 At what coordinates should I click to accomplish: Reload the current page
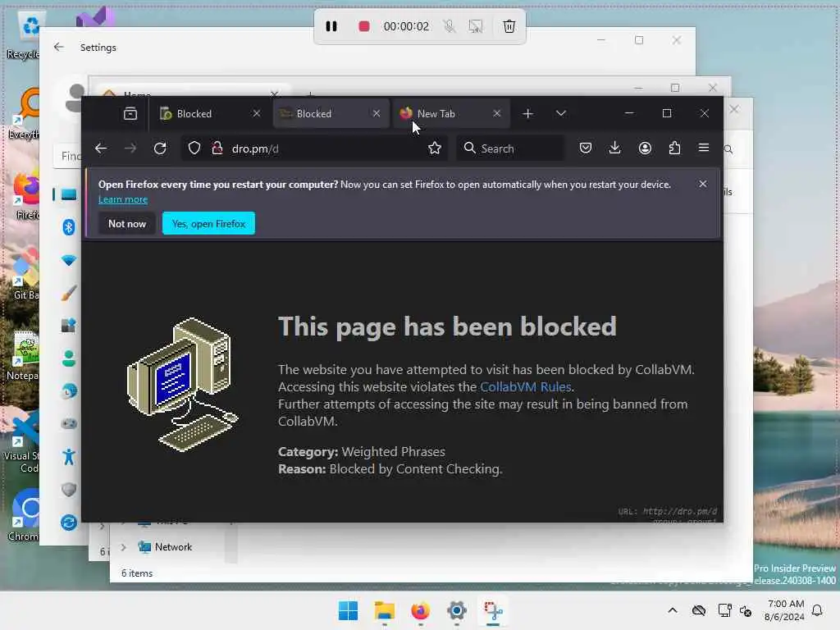(x=160, y=148)
